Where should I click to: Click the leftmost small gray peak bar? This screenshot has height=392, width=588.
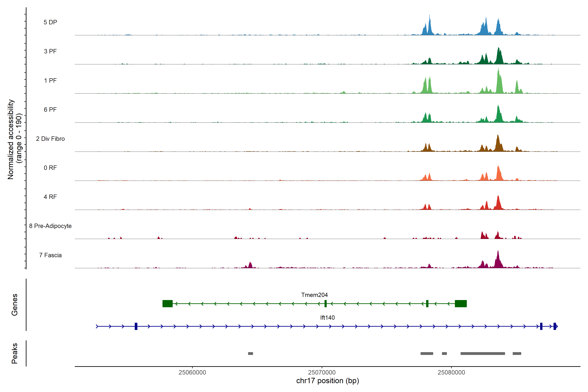coord(251,353)
